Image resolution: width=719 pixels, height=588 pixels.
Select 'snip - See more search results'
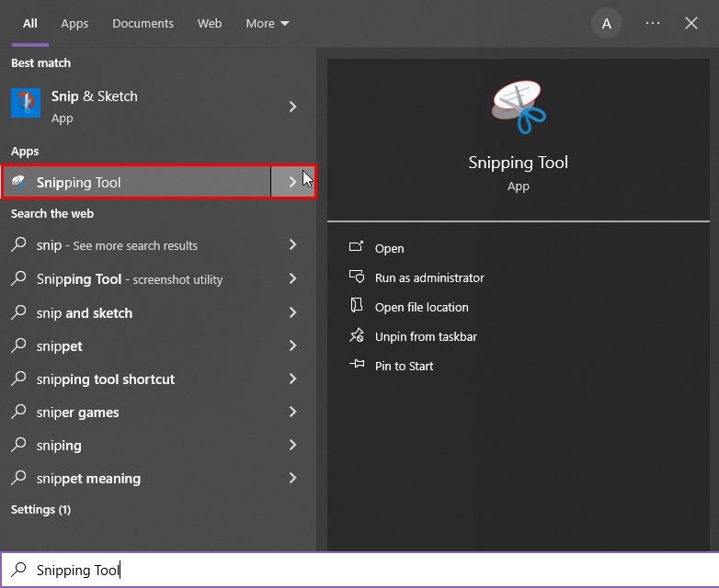(117, 245)
